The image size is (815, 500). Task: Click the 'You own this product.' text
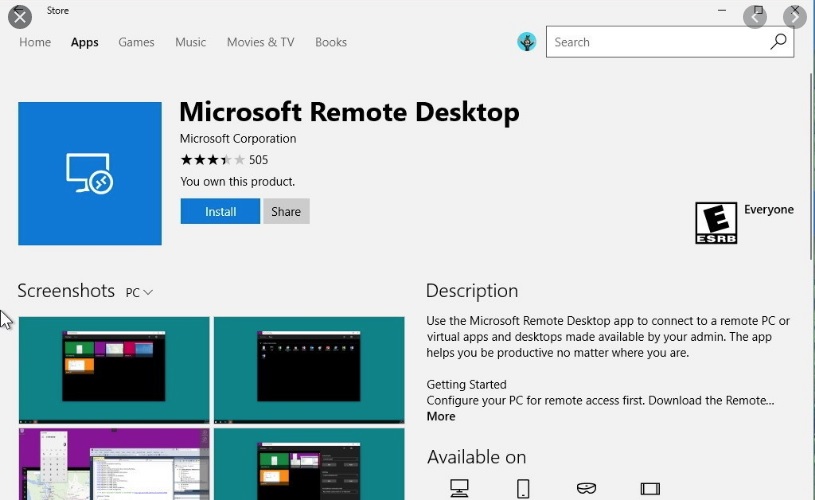[x=238, y=181]
